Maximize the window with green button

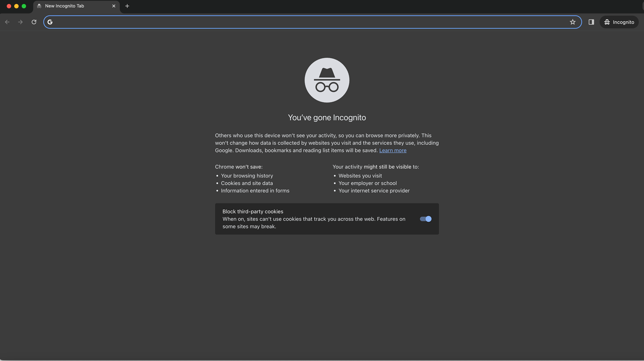[24, 6]
